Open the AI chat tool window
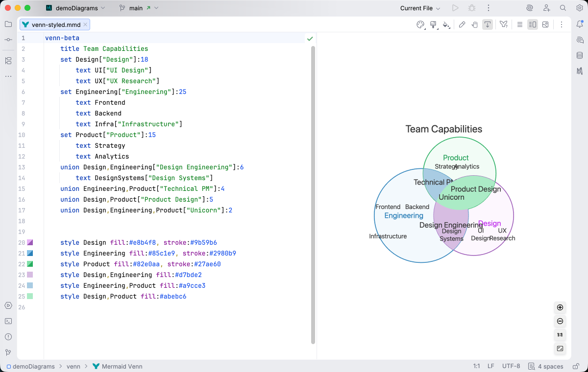The width and height of the screenshot is (588, 372). 580,40
